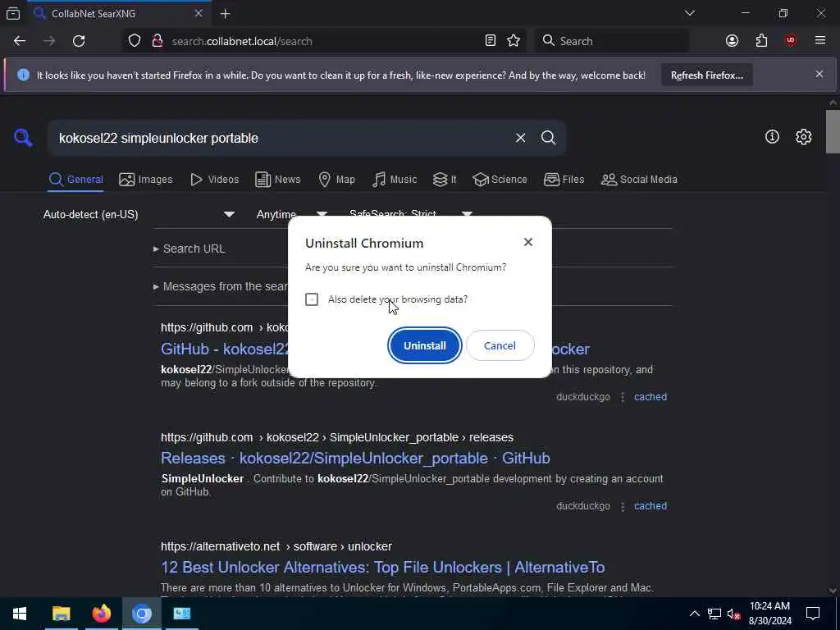Click the Control Panel taskbar icon
Image resolution: width=840 pixels, height=630 pixels.
(181, 614)
